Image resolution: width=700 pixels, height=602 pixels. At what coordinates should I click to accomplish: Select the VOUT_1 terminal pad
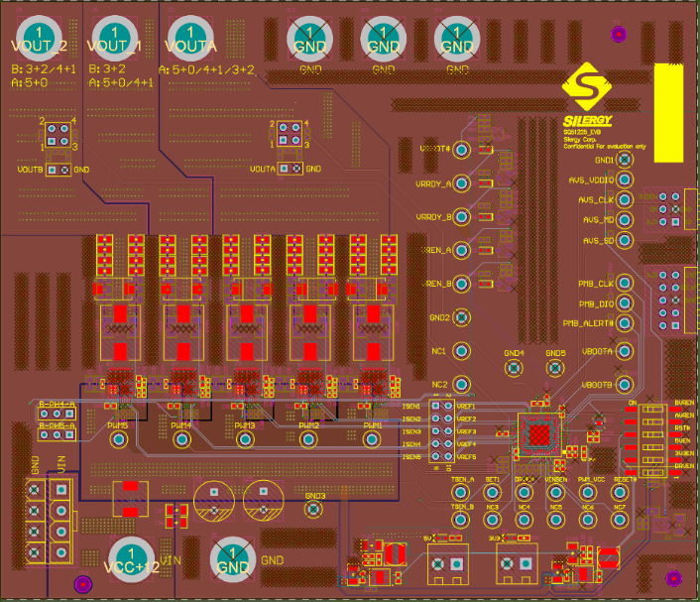(115, 39)
